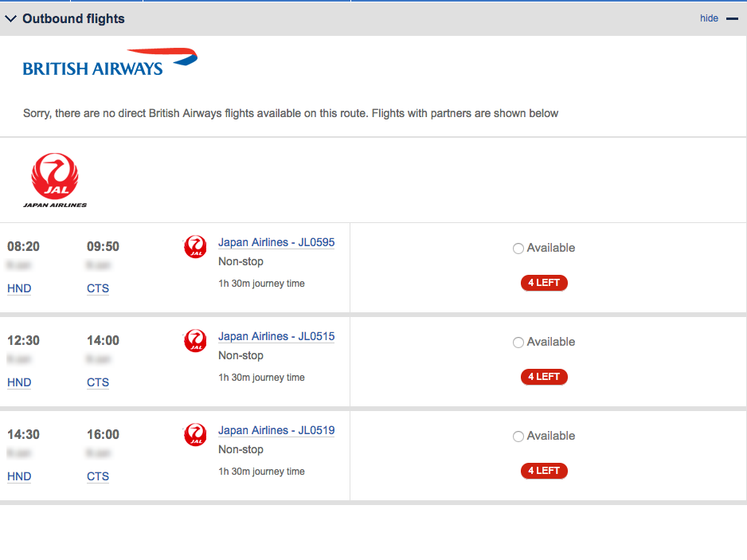The height and width of the screenshot is (560, 747).
Task: Click CTS airport link for the 16:00 arrival
Action: pyautogui.click(x=98, y=476)
